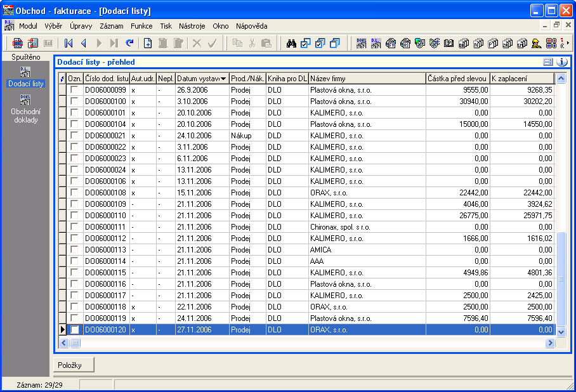Jump to the last record
Screen dimensions: 576x392
[114, 43]
